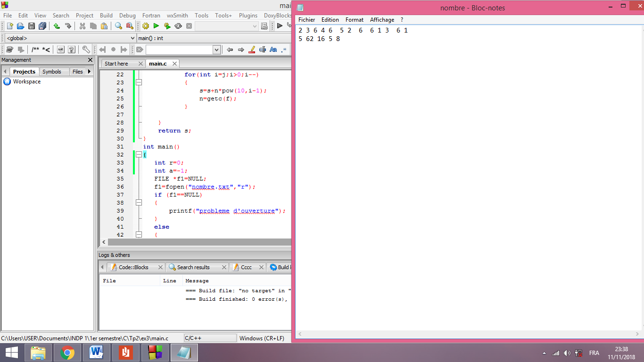Click the gray Redo arrow icon
The image size is (644, 362).
[x=68, y=26]
